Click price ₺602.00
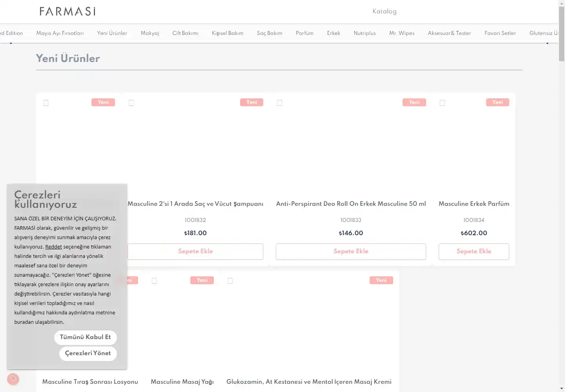The image size is (565, 392). click(x=474, y=233)
